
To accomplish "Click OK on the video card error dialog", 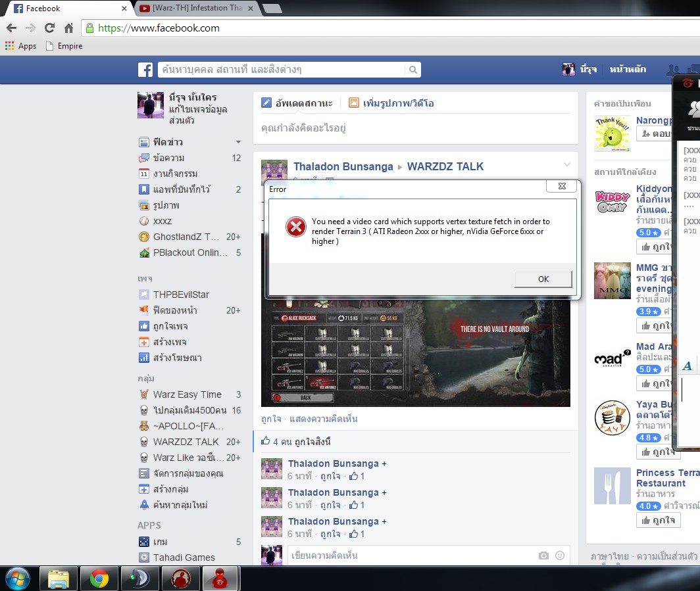I will point(542,279).
